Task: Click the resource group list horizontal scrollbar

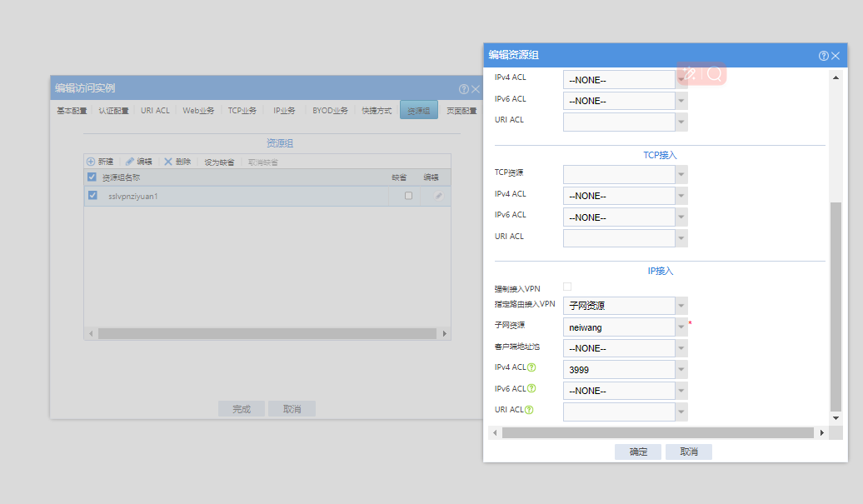Action: (267, 334)
